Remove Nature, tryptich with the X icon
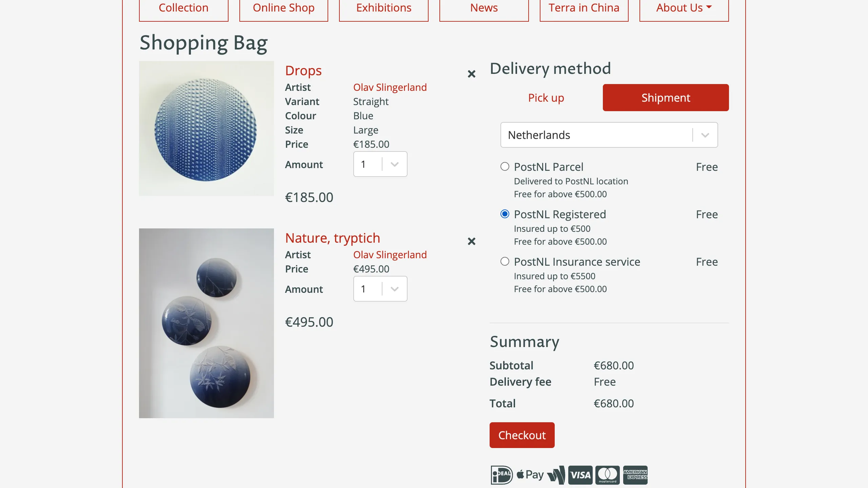This screenshot has height=488, width=868. (x=471, y=241)
